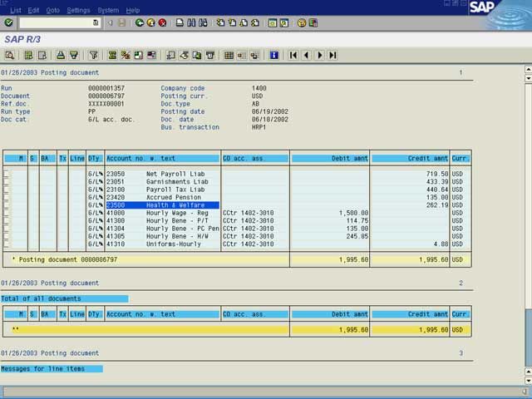Click the yellow Exit icon
The image size is (532, 399).
(151, 22)
